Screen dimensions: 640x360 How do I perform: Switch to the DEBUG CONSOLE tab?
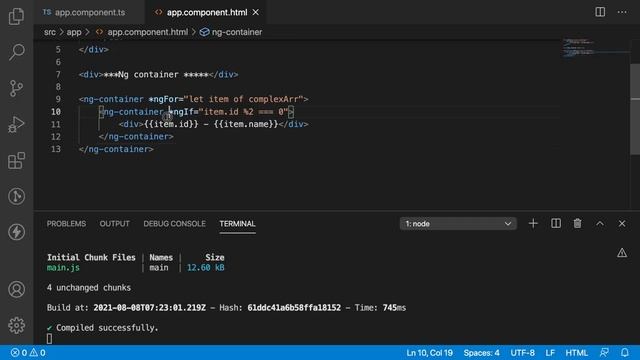tap(174, 224)
